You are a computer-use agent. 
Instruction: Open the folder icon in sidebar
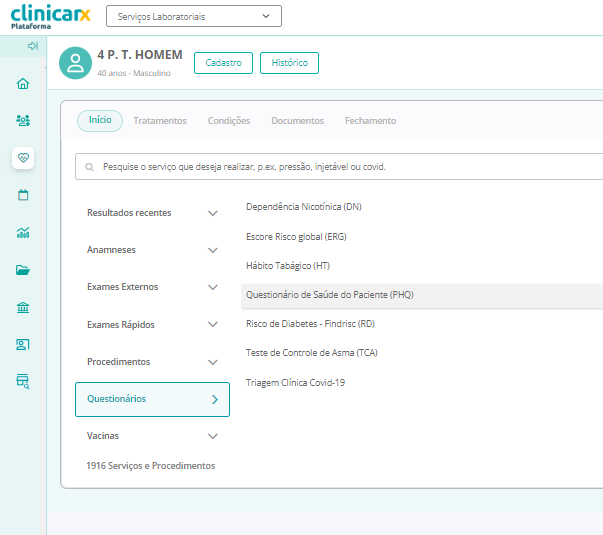pyautogui.click(x=23, y=270)
